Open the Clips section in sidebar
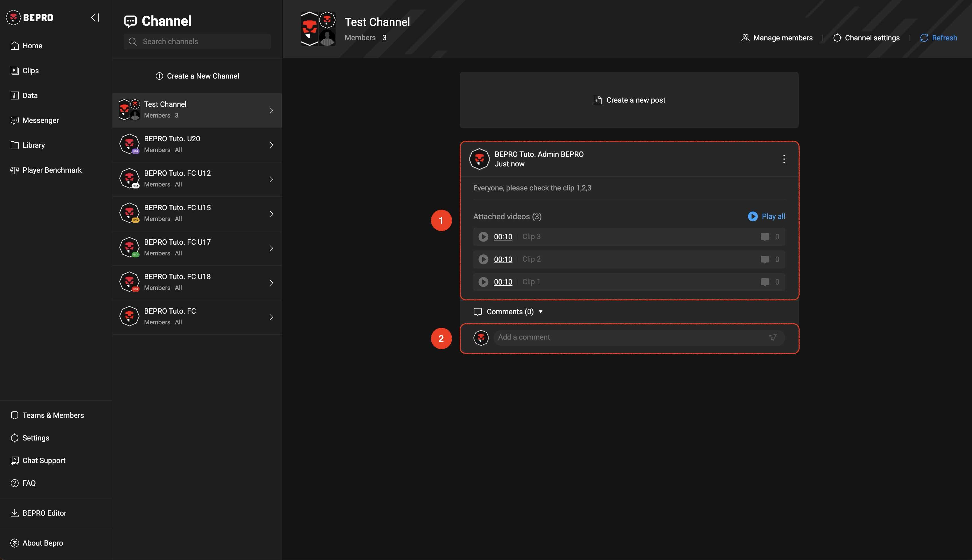 coord(31,70)
